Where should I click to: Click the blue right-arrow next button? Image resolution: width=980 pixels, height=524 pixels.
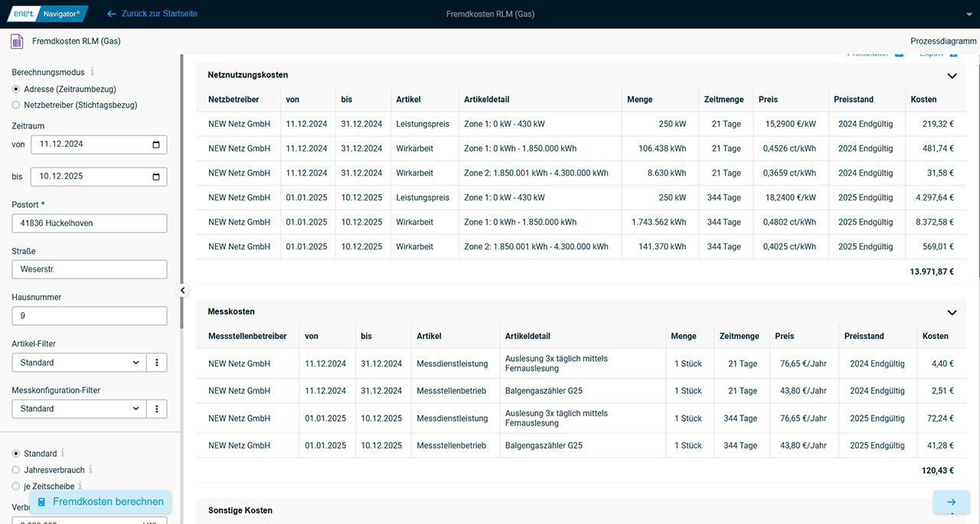951,502
